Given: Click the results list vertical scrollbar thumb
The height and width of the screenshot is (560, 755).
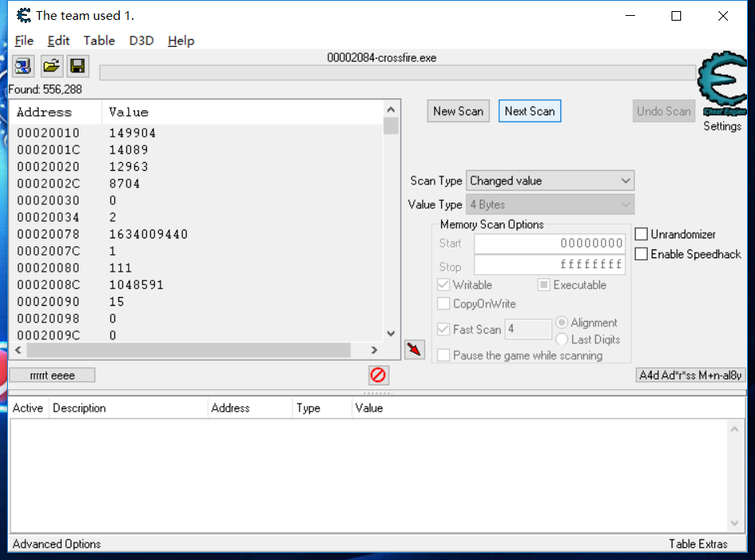Looking at the screenshot, I should pyautogui.click(x=391, y=126).
